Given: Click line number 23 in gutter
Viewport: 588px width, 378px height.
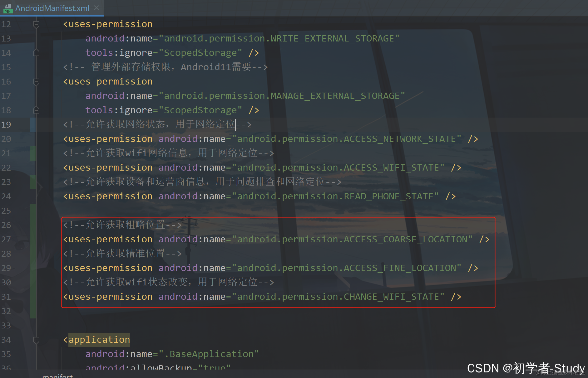Looking at the screenshot, I should pos(6,182).
